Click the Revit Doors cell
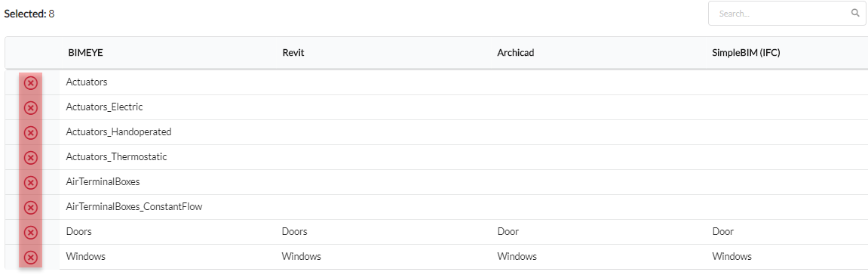Image resolution: width=868 pixels, height=275 pixels. click(295, 232)
